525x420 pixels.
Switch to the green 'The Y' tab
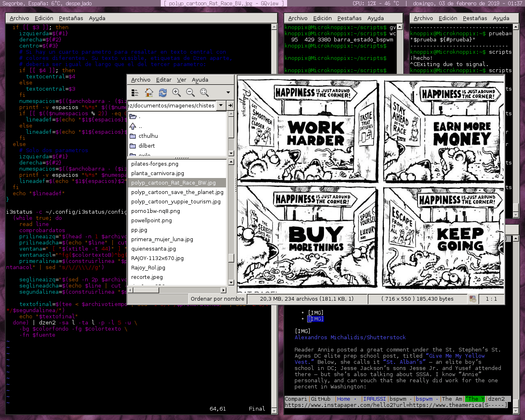coord(475,399)
